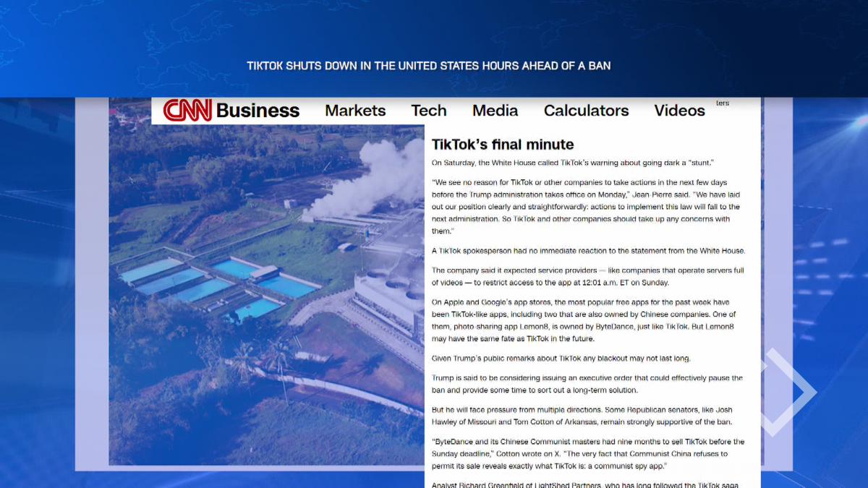Click the "A TikTok spokesperson" sentence
This screenshot has width=868, height=488.
588,251
